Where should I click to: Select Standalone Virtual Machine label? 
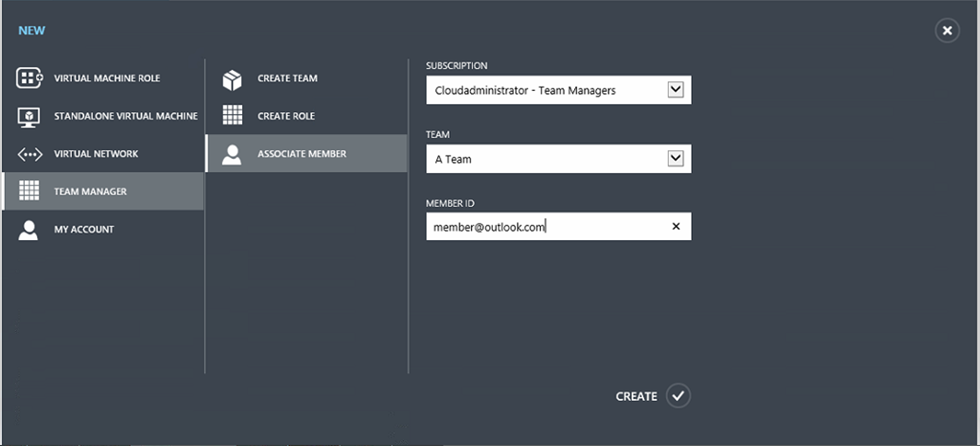tap(125, 116)
